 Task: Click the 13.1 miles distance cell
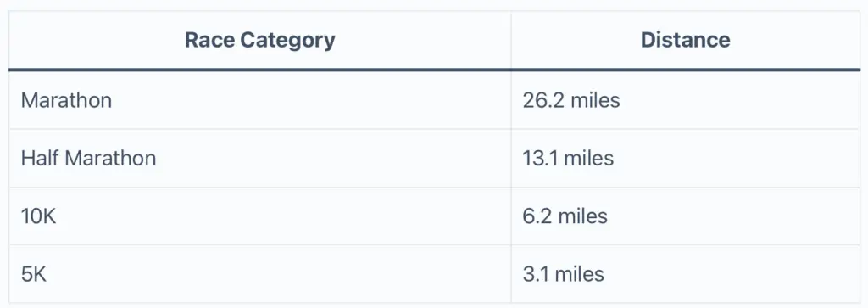click(685, 159)
